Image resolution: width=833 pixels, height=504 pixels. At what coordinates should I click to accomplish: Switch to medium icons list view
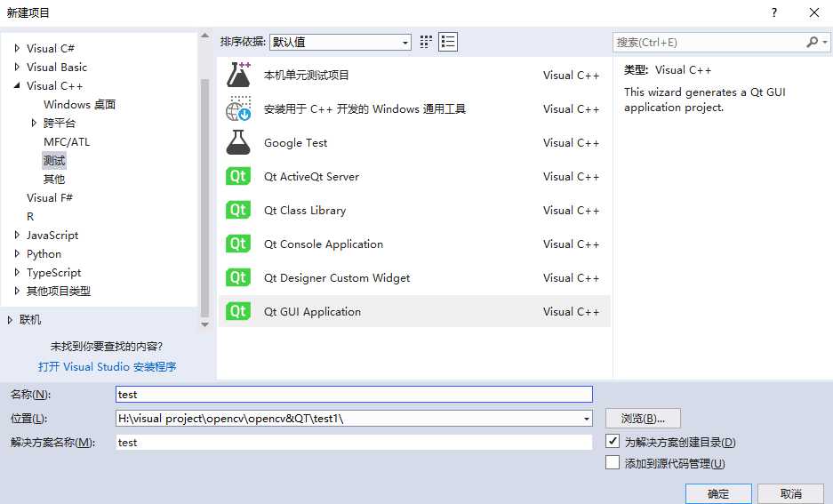(448, 42)
